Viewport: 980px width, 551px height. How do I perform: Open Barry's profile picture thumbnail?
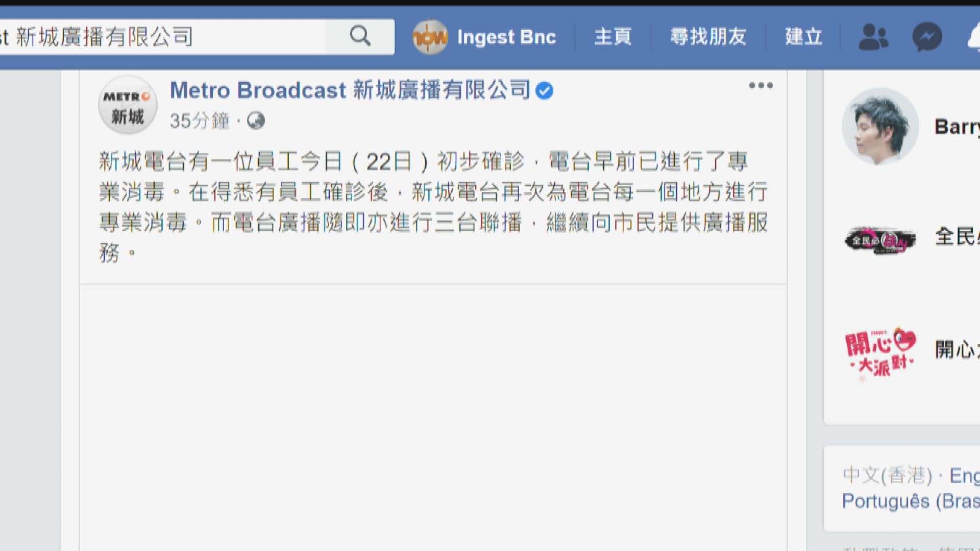[x=879, y=126]
